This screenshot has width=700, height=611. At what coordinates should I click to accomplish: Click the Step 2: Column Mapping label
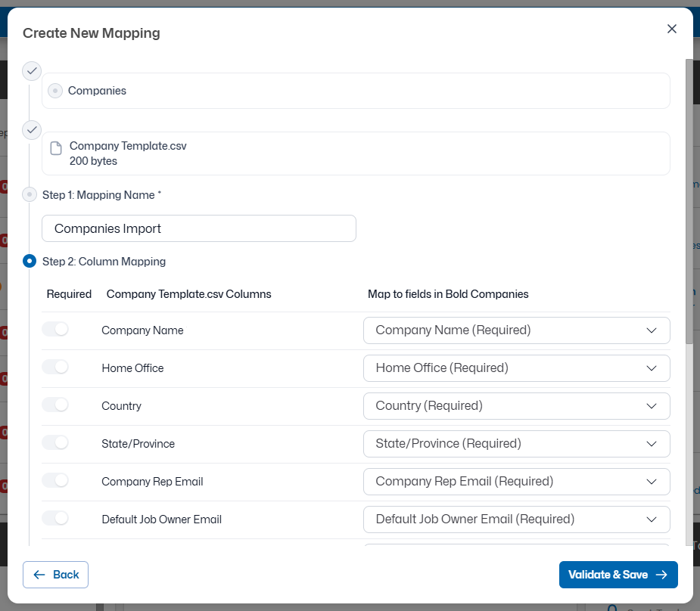(x=104, y=262)
